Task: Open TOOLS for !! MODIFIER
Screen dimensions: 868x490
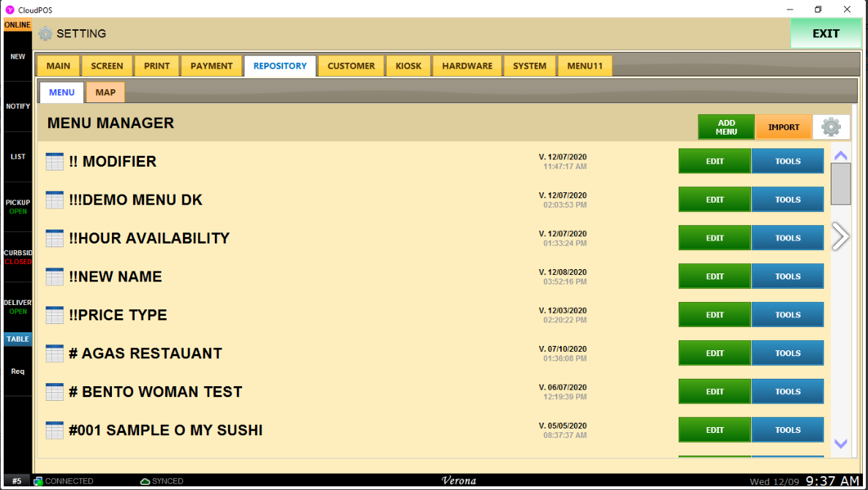Action: coord(788,161)
